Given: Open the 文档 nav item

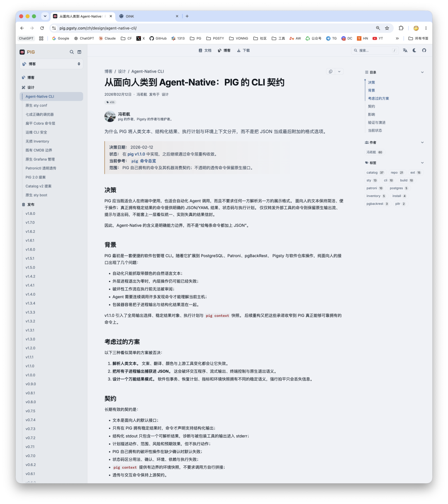Looking at the screenshot, I should pos(205,50).
